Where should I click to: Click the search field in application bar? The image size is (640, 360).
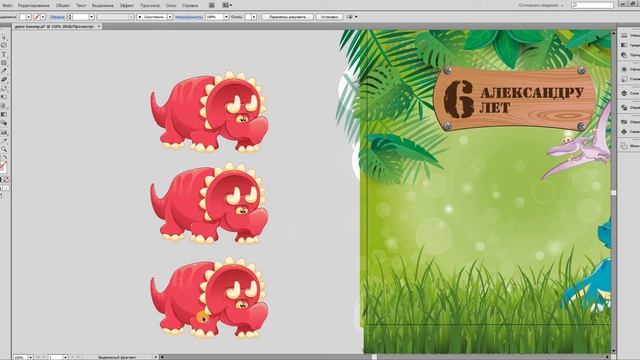pyautogui.click(x=592, y=5)
